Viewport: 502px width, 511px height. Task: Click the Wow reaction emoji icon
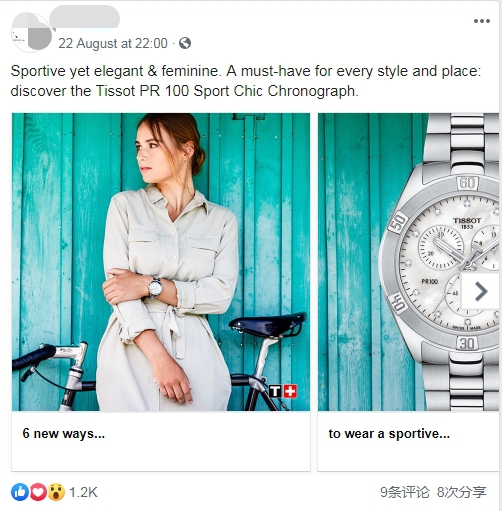56,492
